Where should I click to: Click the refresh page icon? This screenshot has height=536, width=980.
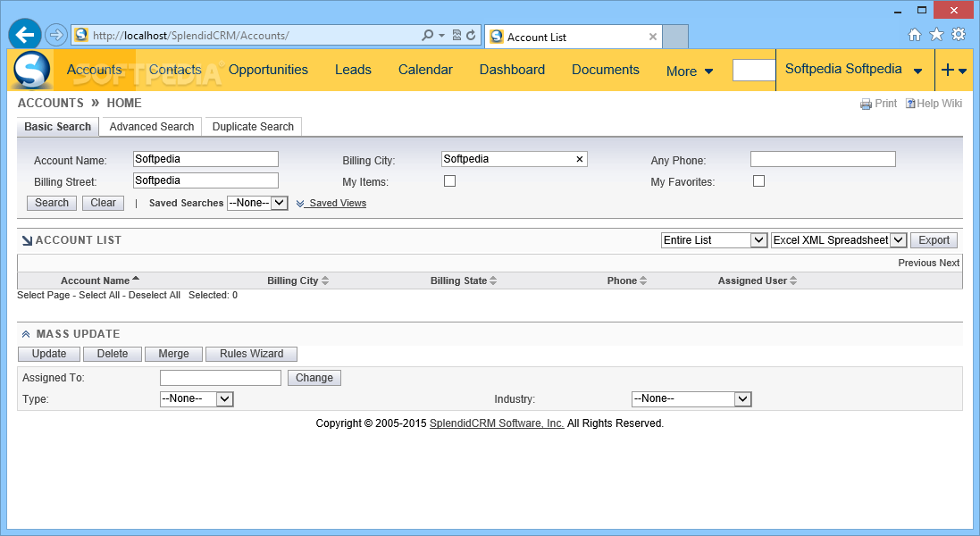[472, 35]
